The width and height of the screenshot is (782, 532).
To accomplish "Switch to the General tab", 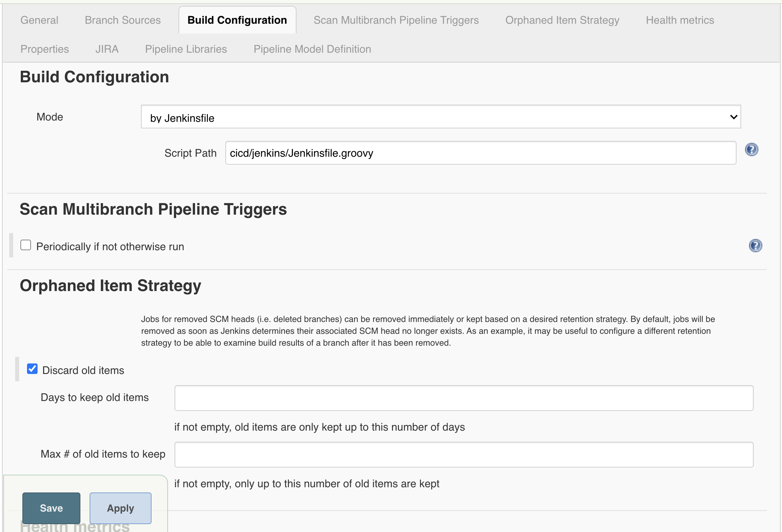I will tap(40, 20).
